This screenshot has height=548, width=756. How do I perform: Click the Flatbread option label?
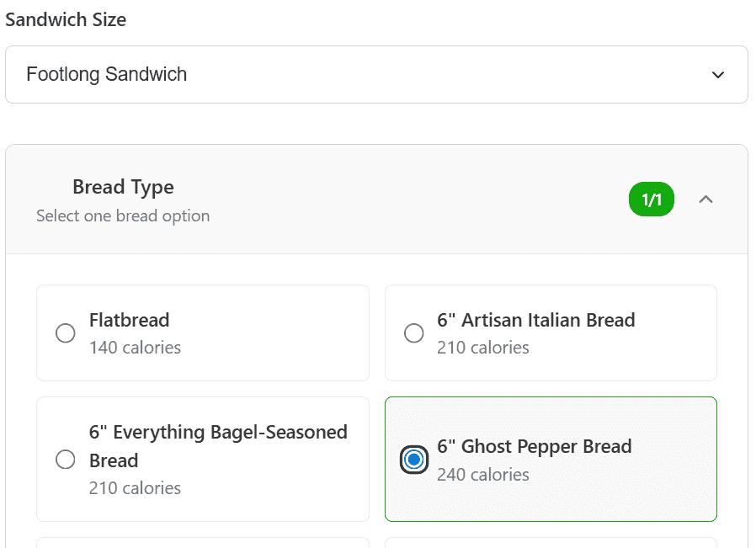click(x=130, y=320)
